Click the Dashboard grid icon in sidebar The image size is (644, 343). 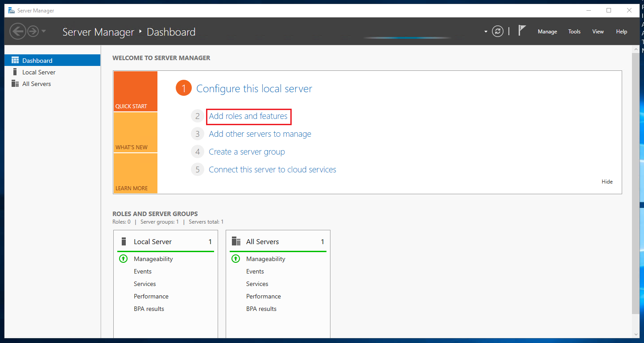(15, 60)
